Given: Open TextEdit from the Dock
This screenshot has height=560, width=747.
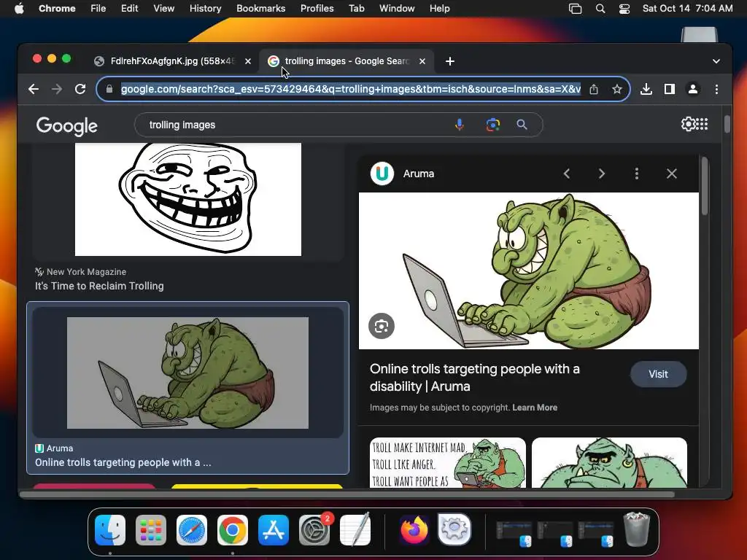Looking at the screenshot, I should point(355,530).
